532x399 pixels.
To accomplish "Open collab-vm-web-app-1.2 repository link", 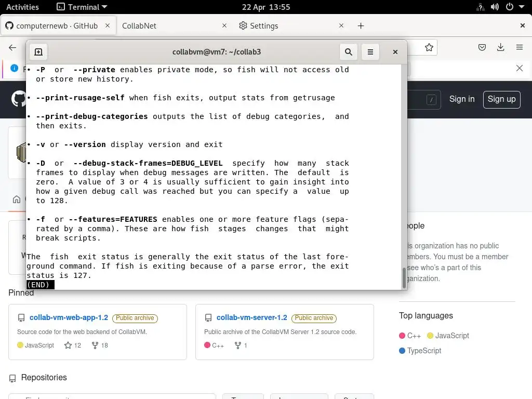I will (69, 317).
